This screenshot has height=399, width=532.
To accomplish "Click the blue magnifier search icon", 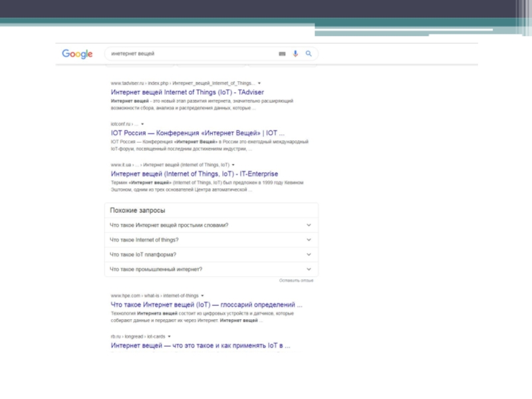I will (309, 54).
